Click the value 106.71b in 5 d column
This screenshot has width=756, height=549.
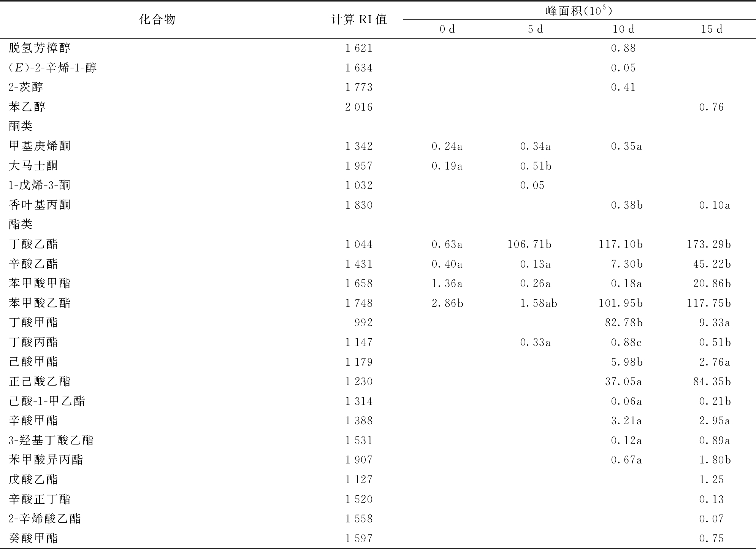click(x=529, y=244)
